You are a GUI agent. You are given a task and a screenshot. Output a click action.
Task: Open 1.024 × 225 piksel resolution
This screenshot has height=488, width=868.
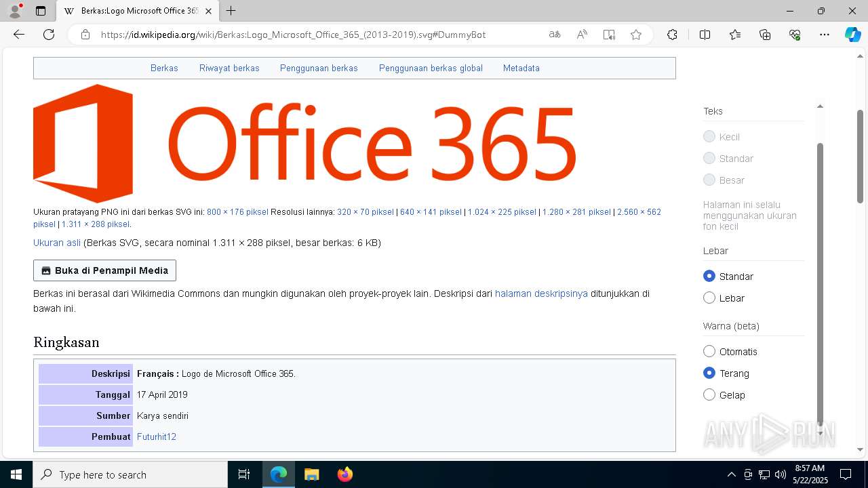(502, 212)
